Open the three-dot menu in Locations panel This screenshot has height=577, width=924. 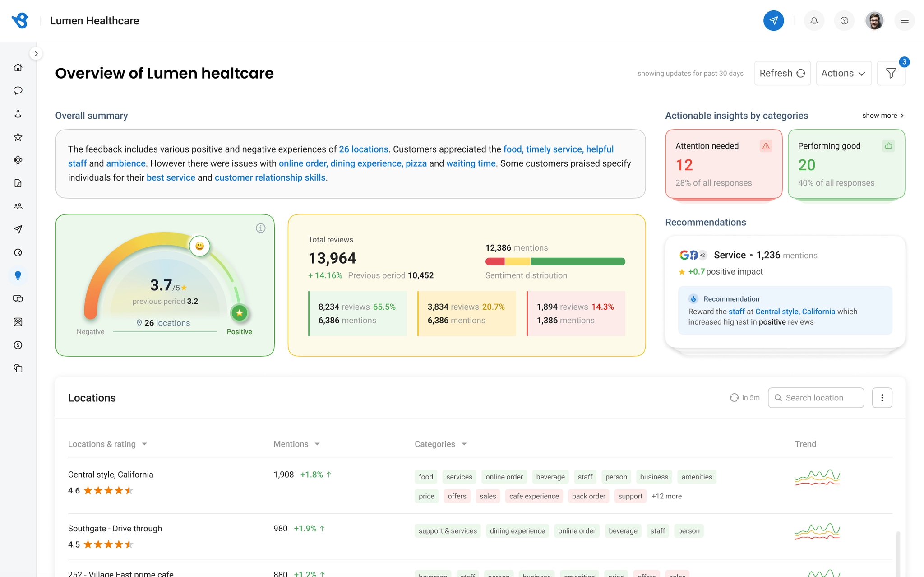pos(882,398)
